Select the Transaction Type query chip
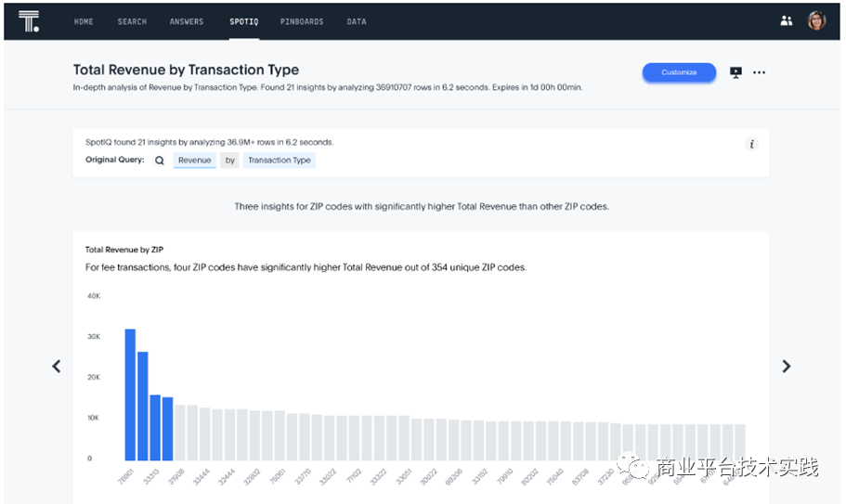 (280, 161)
